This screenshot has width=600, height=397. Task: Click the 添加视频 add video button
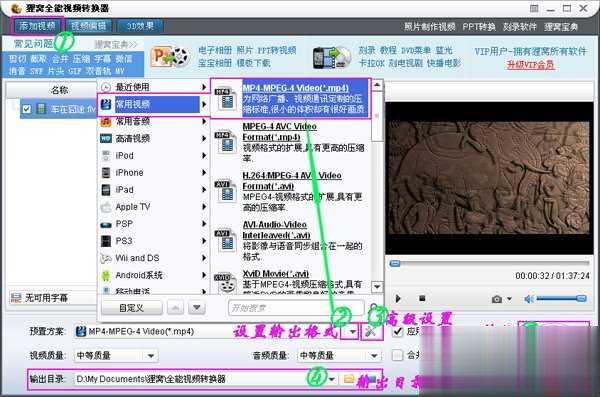tap(37, 26)
